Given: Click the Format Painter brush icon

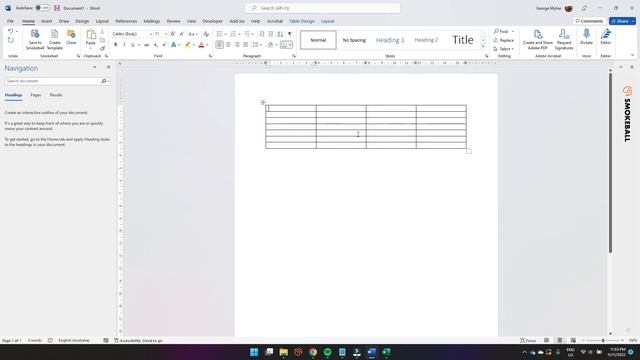Looking at the screenshot, I should (x=102, y=49).
